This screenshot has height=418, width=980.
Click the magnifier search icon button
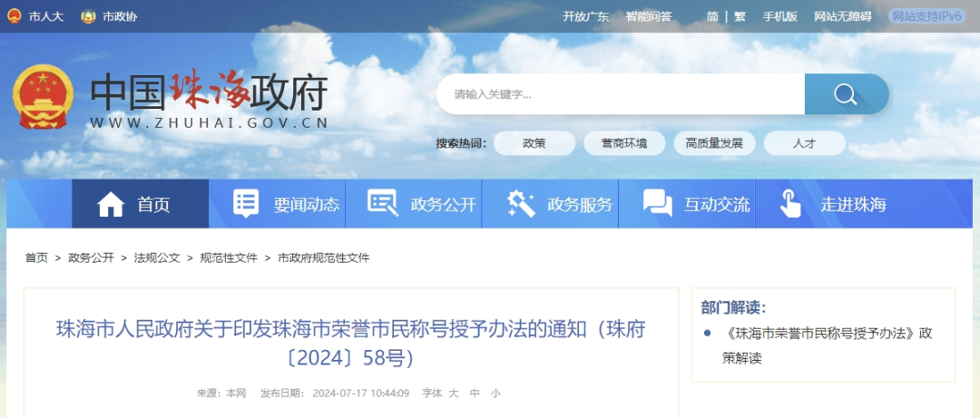click(846, 94)
